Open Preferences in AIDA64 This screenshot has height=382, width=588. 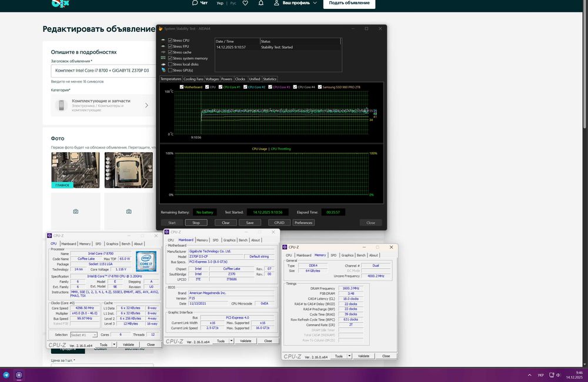pyautogui.click(x=303, y=223)
